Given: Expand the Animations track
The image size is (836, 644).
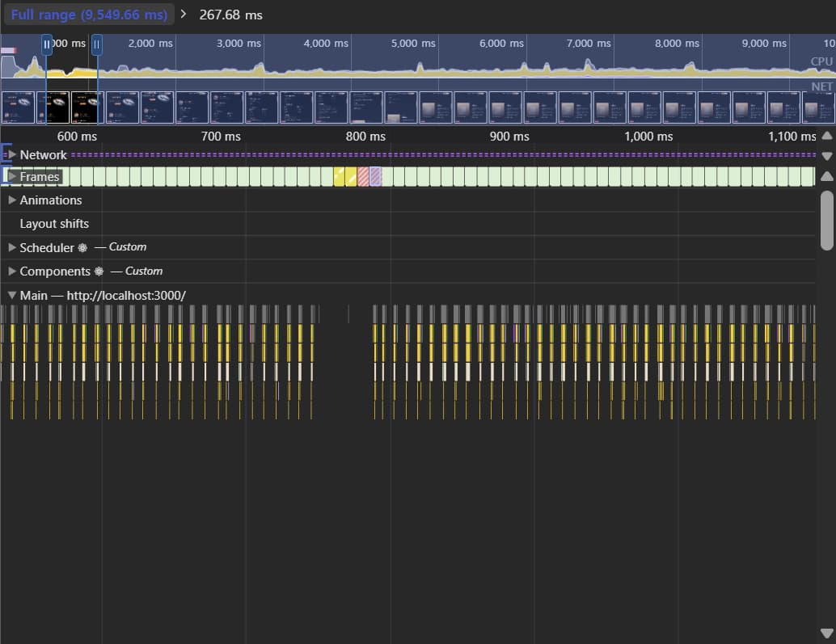Looking at the screenshot, I should coord(12,200).
